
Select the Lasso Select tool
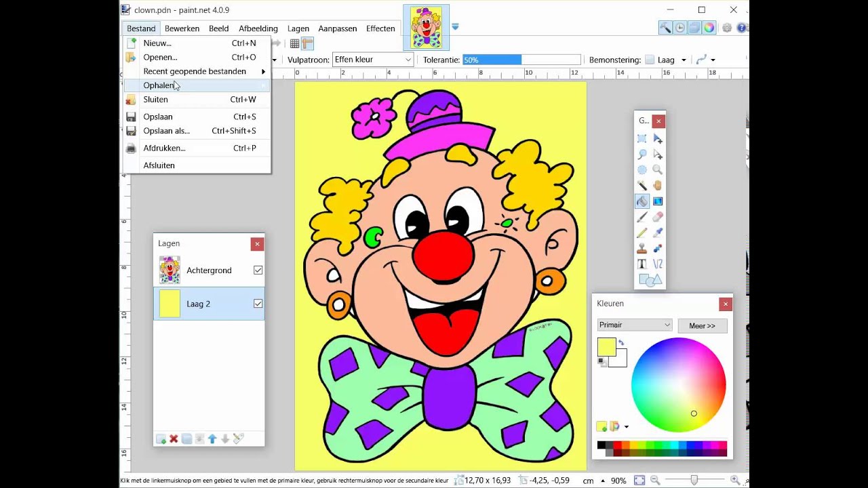coord(642,154)
